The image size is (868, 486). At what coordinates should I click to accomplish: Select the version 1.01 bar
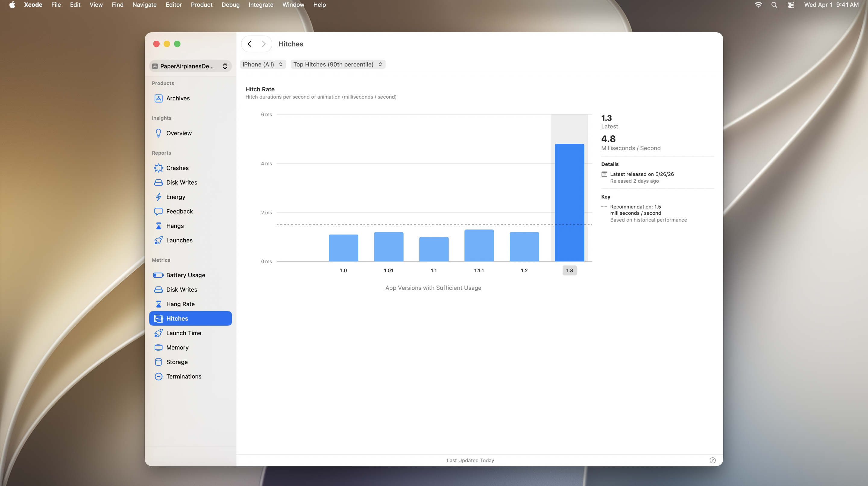point(388,246)
